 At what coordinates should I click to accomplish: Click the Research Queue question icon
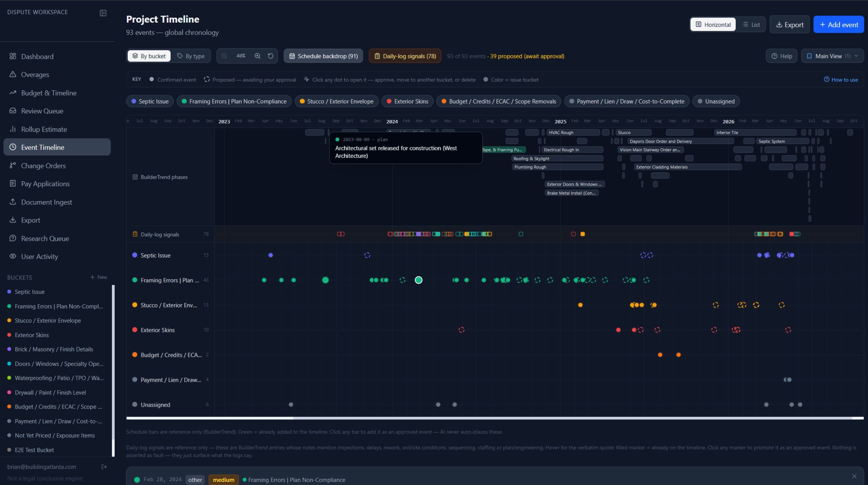[13, 238]
